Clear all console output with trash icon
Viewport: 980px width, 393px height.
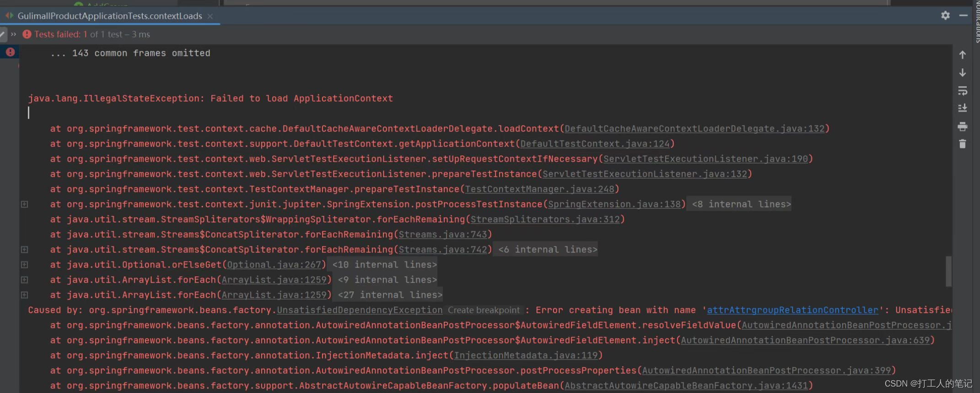pyautogui.click(x=963, y=144)
